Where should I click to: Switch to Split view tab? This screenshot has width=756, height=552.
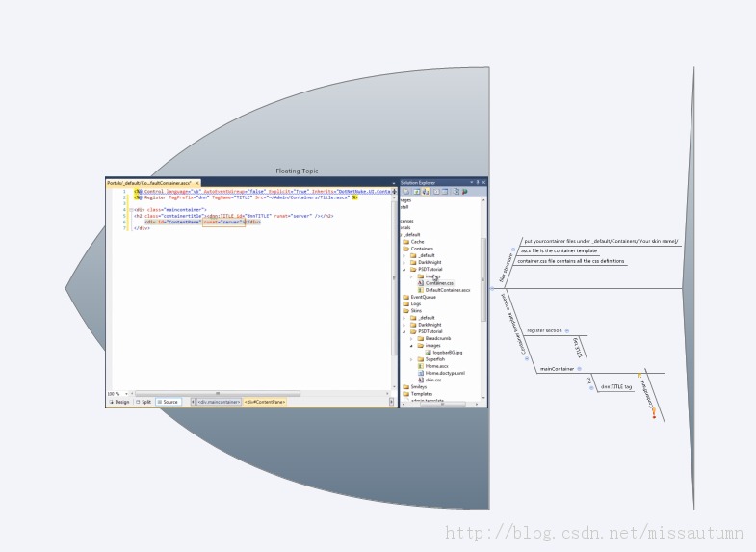pos(143,402)
